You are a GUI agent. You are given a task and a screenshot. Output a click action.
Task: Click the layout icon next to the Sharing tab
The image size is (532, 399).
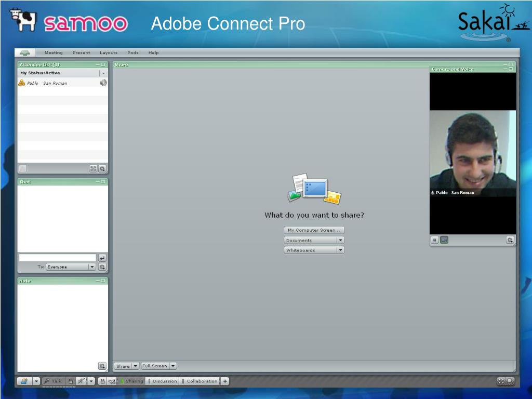[112, 381]
